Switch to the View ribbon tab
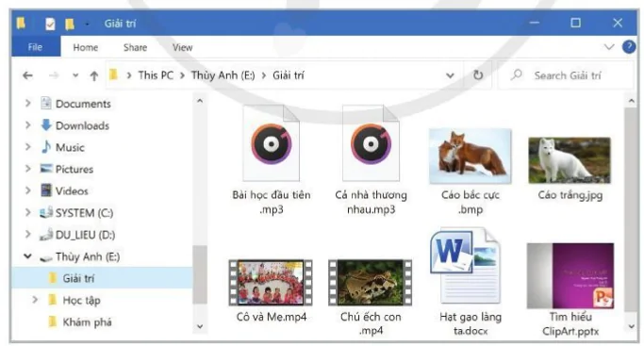This screenshot has width=644, height=346. pos(182,48)
